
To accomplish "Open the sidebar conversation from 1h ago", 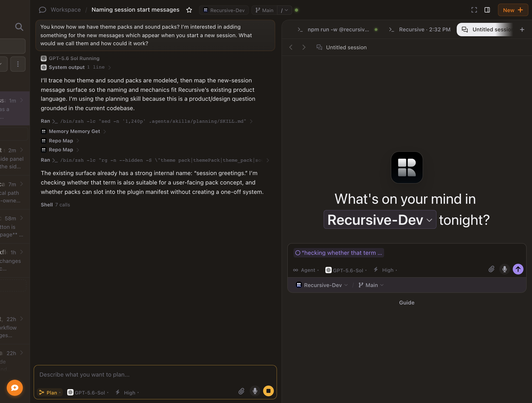I will pyautogui.click(x=15, y=261).
